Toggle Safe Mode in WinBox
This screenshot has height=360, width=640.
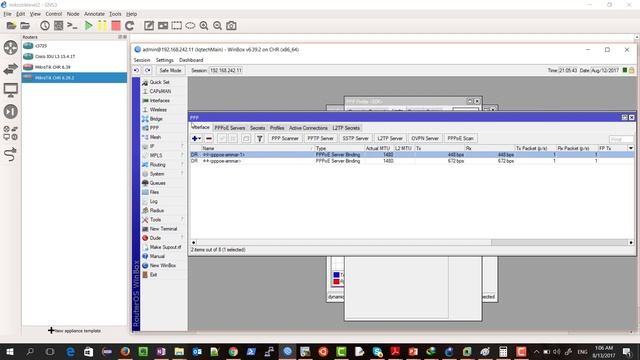pyautogui.click(x=170, y=70)
